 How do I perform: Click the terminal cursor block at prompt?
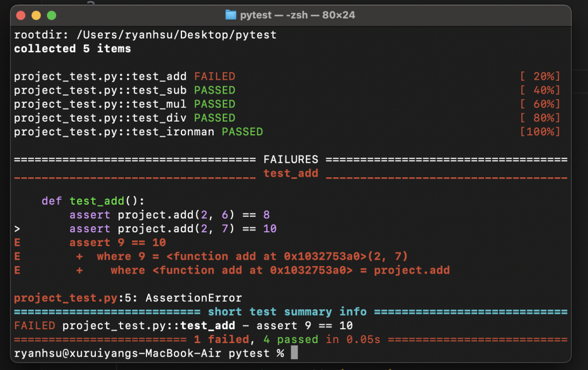(x=295, y=353)
